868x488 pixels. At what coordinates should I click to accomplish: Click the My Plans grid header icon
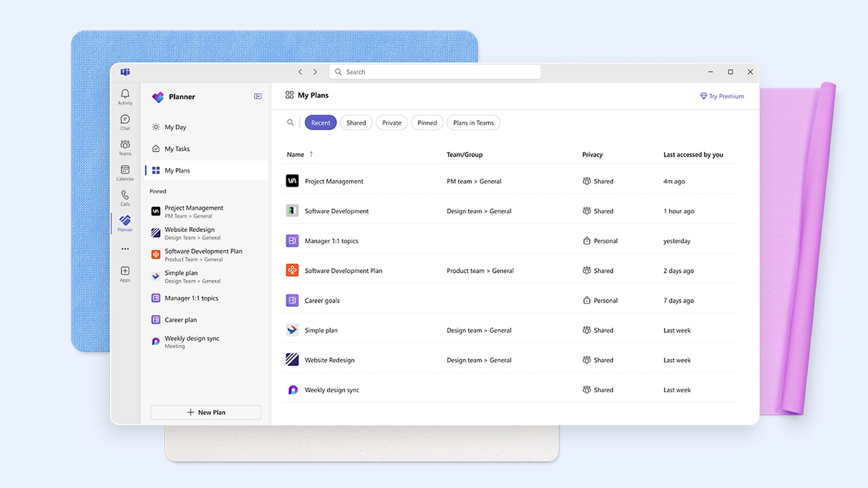coord(290,96)
